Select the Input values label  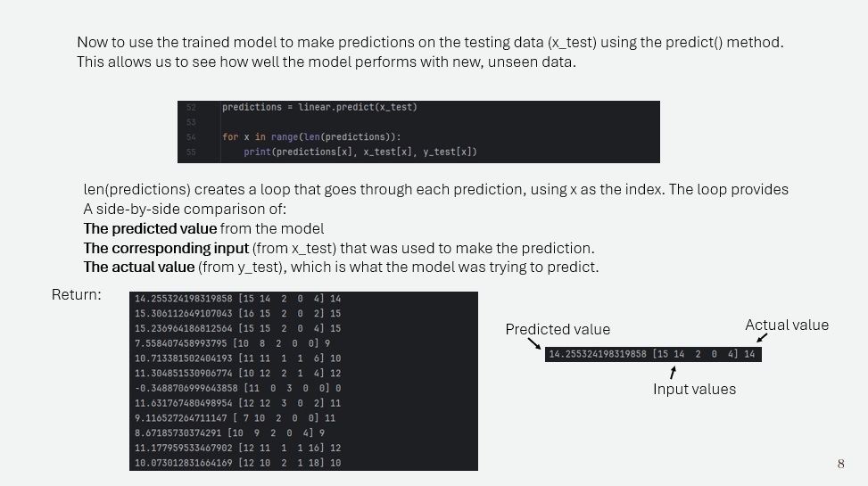click(x=694, y=389)
